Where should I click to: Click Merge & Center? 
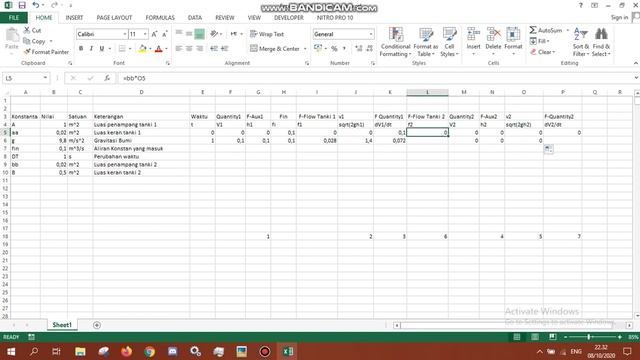[x=275, y=49]
